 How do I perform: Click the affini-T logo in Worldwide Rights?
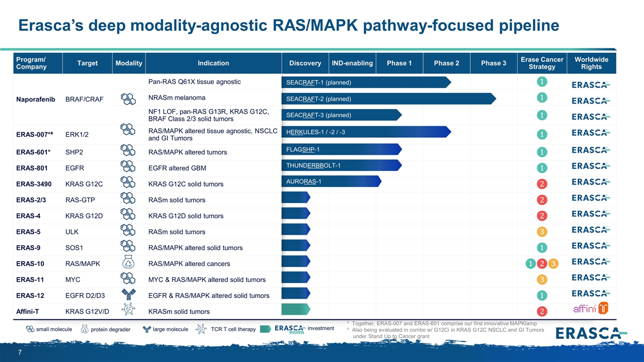(x=591, y=308)
